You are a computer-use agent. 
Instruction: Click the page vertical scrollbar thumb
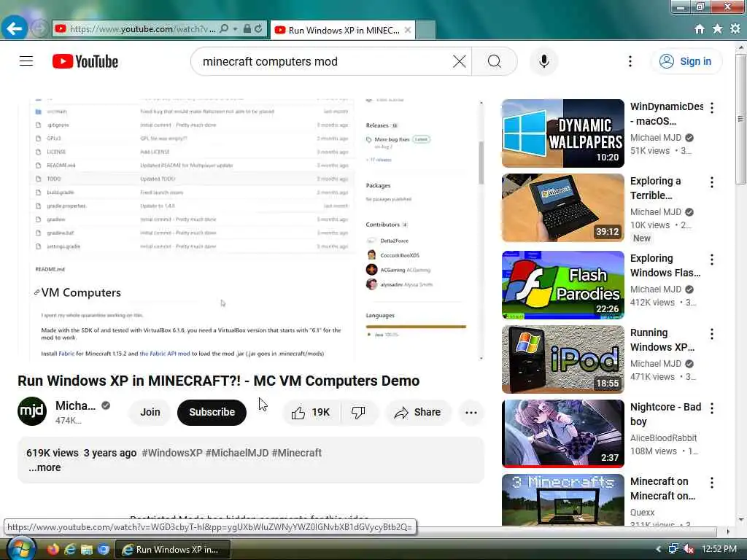tap(741, 119)
